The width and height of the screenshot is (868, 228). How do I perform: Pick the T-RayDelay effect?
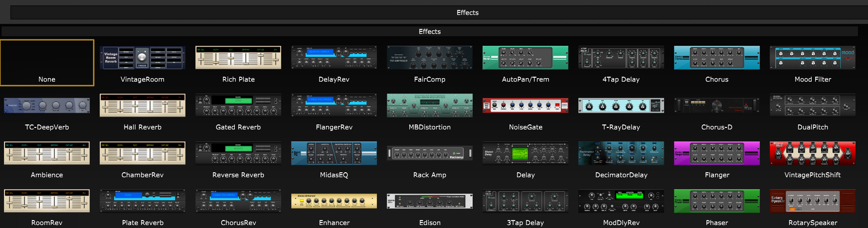tap(621, 111)
